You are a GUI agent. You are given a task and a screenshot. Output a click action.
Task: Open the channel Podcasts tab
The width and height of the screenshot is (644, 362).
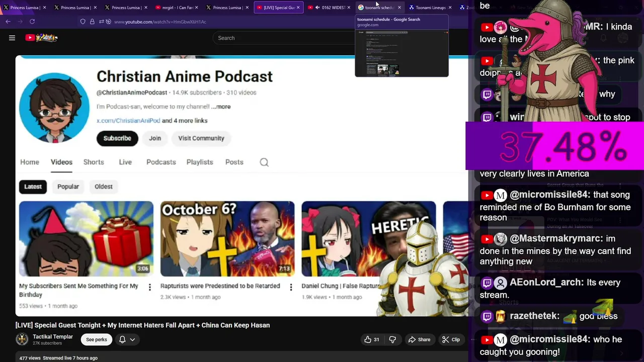[x=161, y=162]
